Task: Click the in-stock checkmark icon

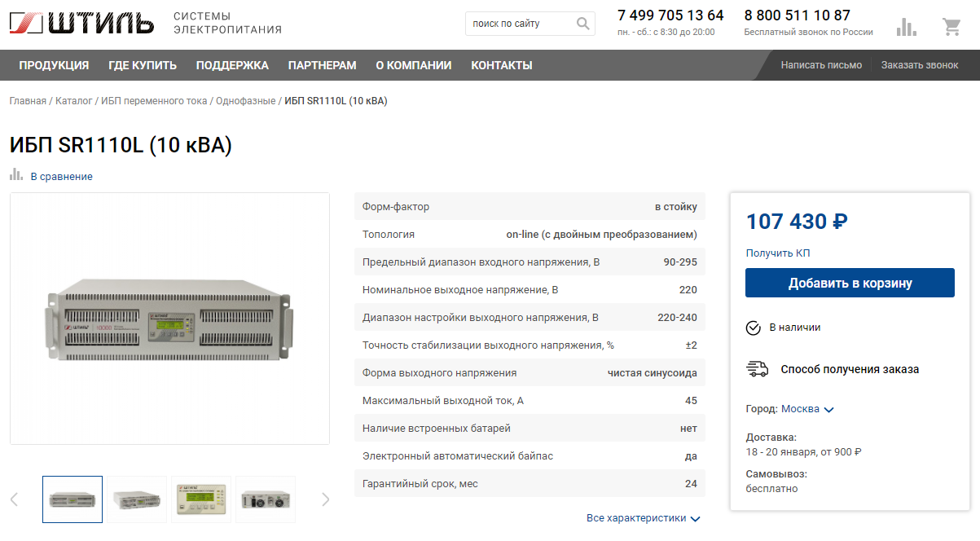Action: tap(754, 328)
